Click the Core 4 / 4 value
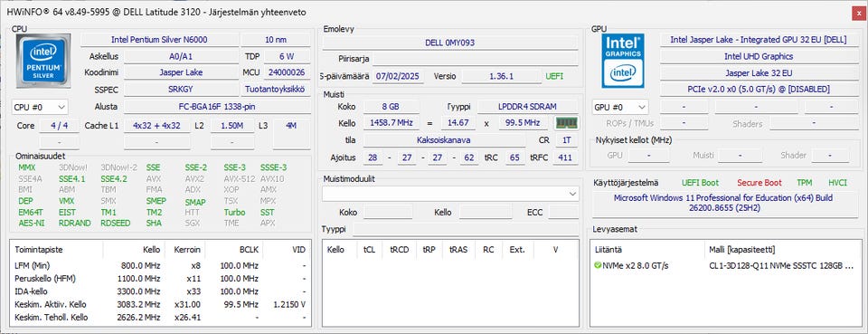 pyautogui.click(x=60, y=126)
